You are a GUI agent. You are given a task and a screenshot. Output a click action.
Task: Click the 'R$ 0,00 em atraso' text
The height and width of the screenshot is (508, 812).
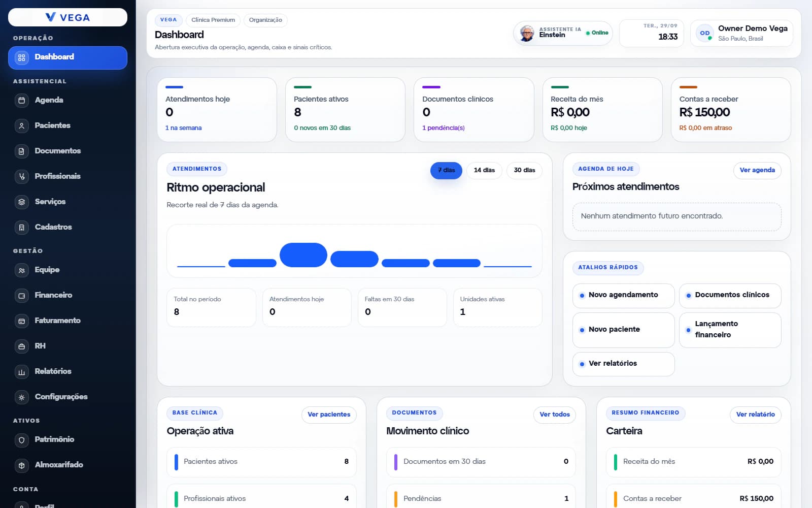click(x=705, y=128)
